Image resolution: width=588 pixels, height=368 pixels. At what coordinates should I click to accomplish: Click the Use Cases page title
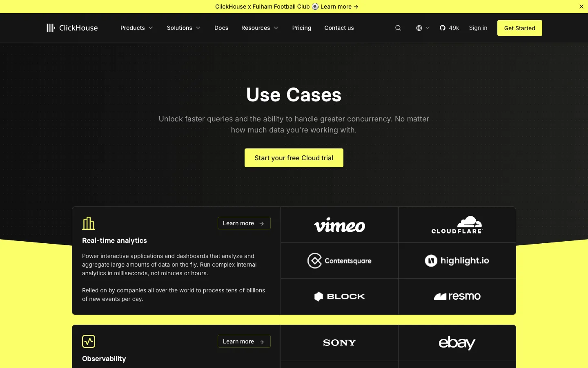tap(294, 95)
